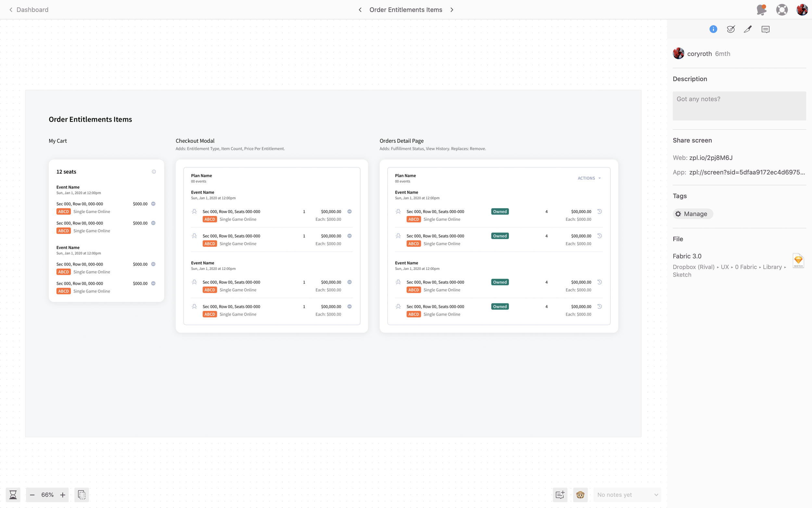
Task: Open the comments panel icon
Action: pos(765,29)
